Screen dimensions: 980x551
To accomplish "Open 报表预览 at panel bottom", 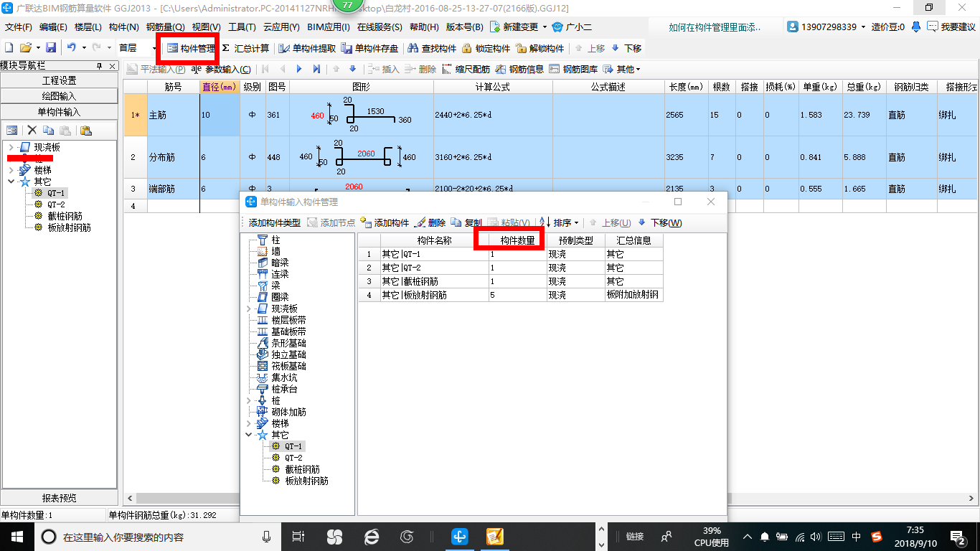I will [60, 498].
